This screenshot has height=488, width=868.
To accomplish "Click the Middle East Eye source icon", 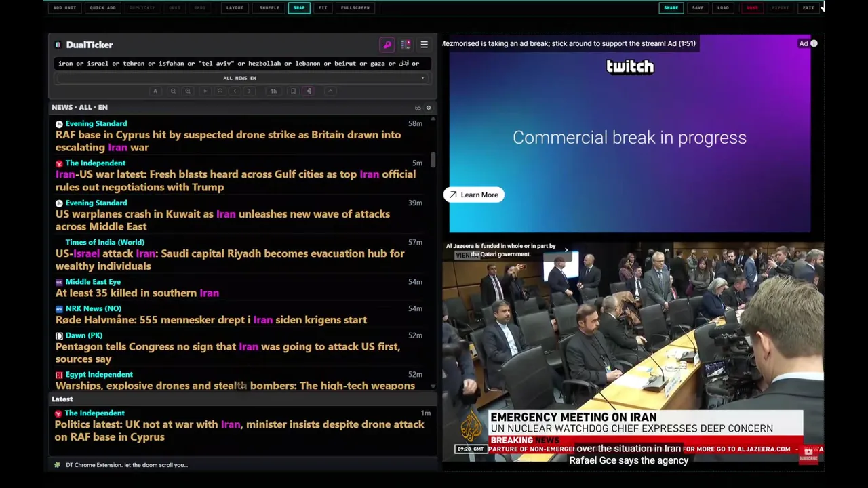I will pos(59,282).
